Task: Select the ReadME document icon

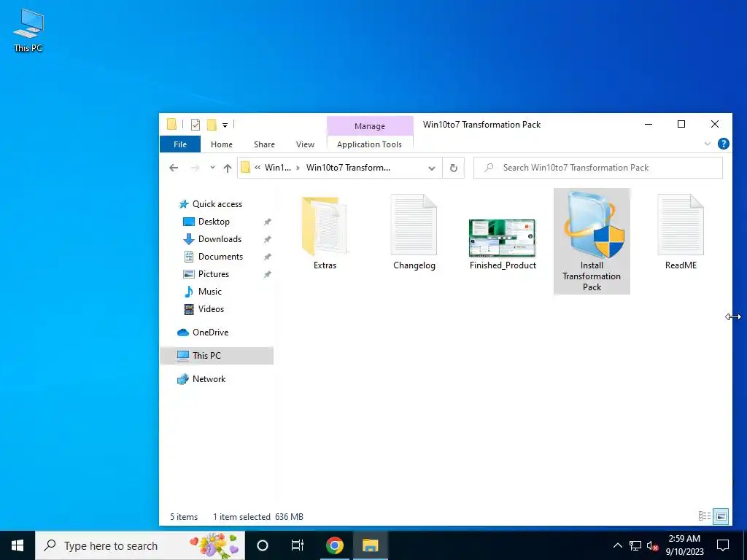Action: [681, 225]
